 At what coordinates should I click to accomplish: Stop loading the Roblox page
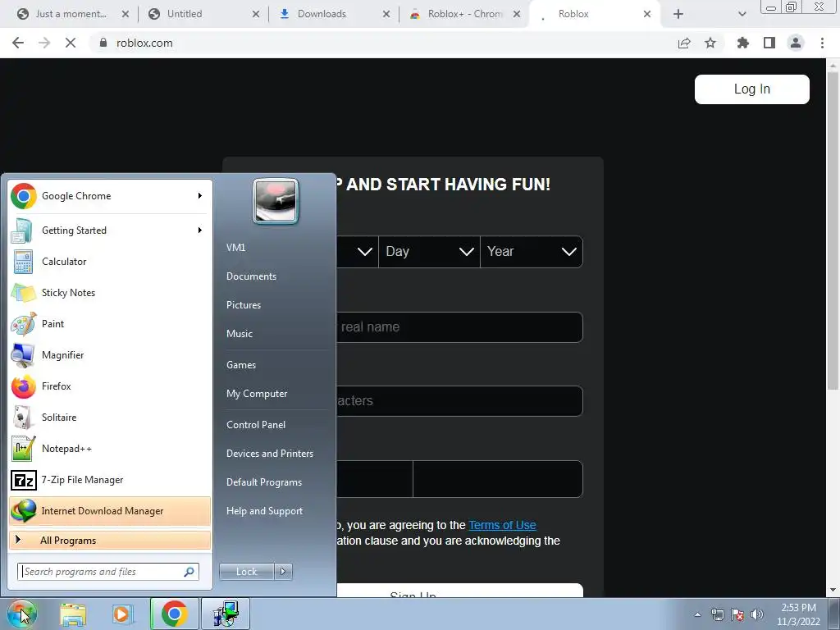[x=71, y=43]
